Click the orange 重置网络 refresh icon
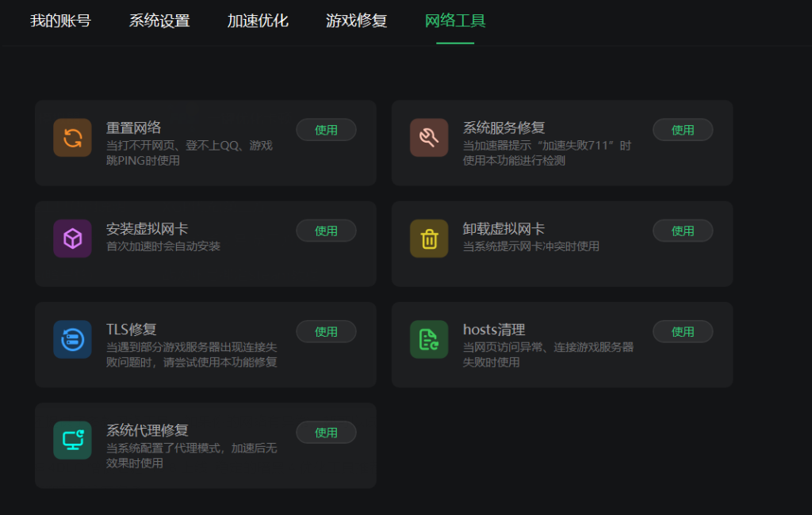Image resolution: width=812 pixels, height=515 pixels. pyautogui.click(x=72, y=138)
